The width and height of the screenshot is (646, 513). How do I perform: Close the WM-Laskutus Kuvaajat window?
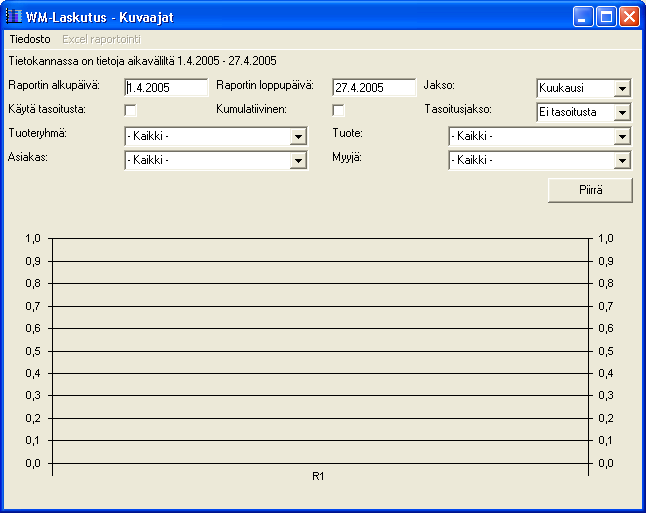coord(630,17)
